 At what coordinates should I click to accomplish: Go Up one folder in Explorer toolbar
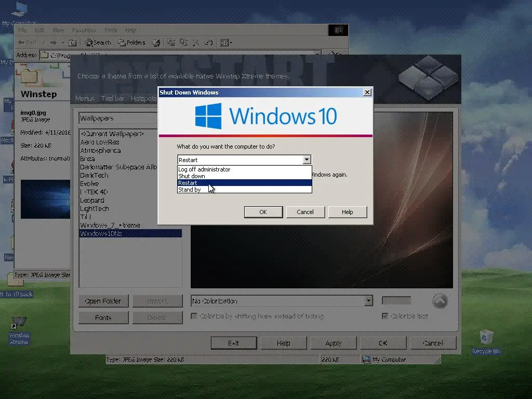click(x=73, y=43)
